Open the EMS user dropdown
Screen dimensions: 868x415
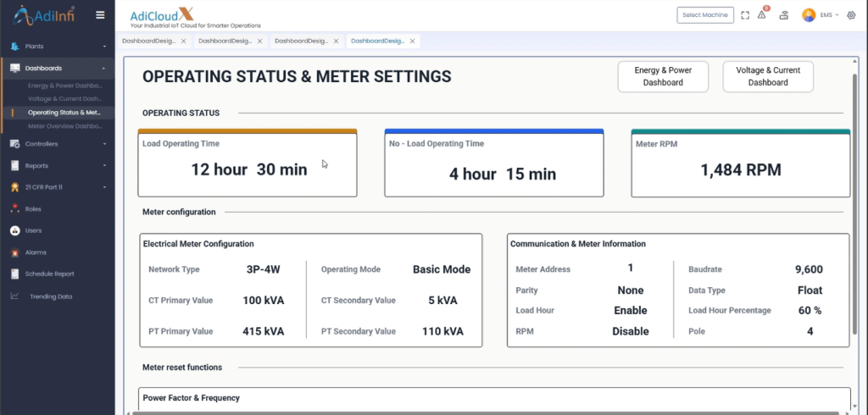pyautogui.click(x=830, y=15)
